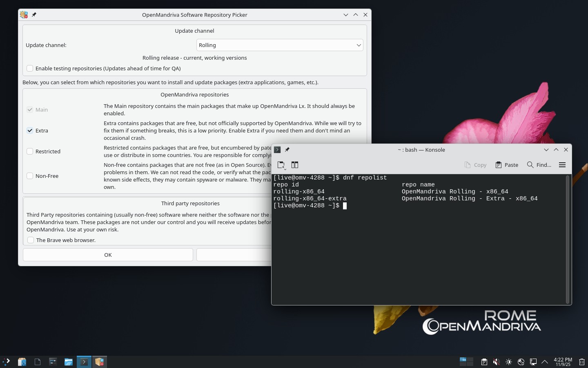Open the trash icon on the panel
Image resolution: width=588 pixels, height=368 pixels.
[582, 362]
